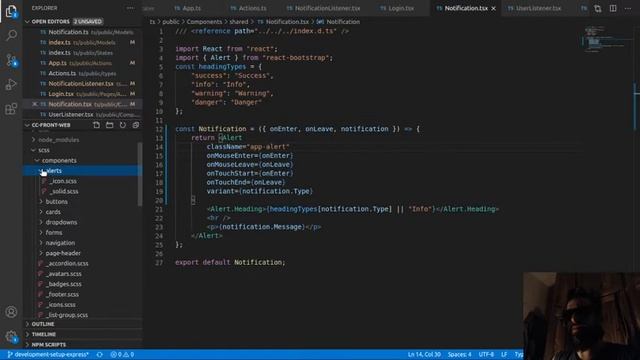Open _badges.scss file
This screenshot has width=640, height=360.
63,284
